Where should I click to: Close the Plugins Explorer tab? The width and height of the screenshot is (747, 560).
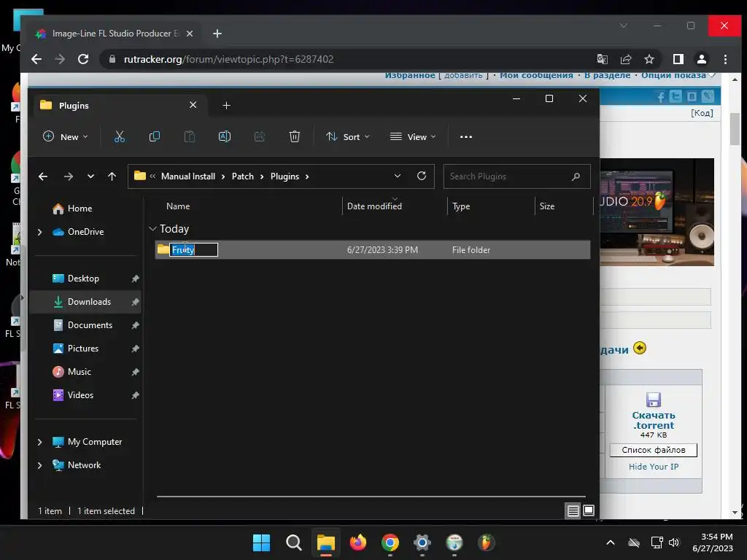pyautogui.click(x=193, y=105)
